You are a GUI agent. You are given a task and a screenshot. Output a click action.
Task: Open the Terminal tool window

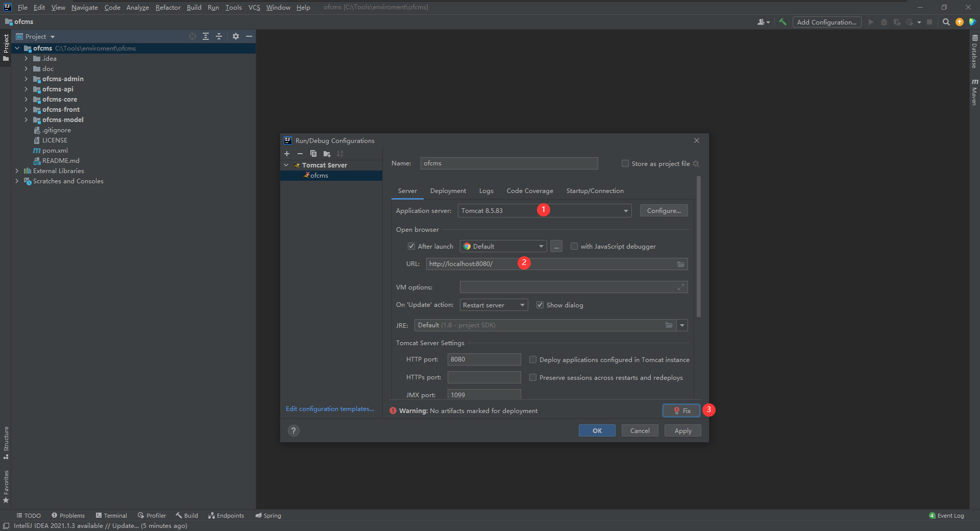click(x=111, y=516)
